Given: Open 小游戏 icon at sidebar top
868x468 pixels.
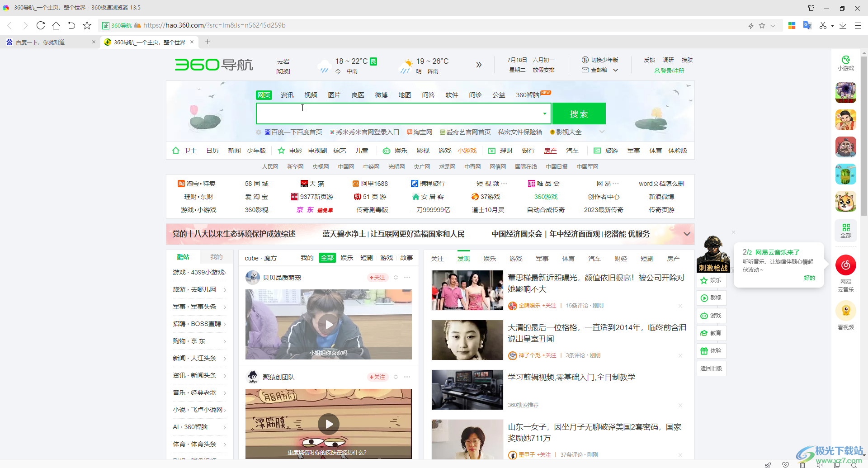Looking at the screenshot, I should (x=845, y=63).
